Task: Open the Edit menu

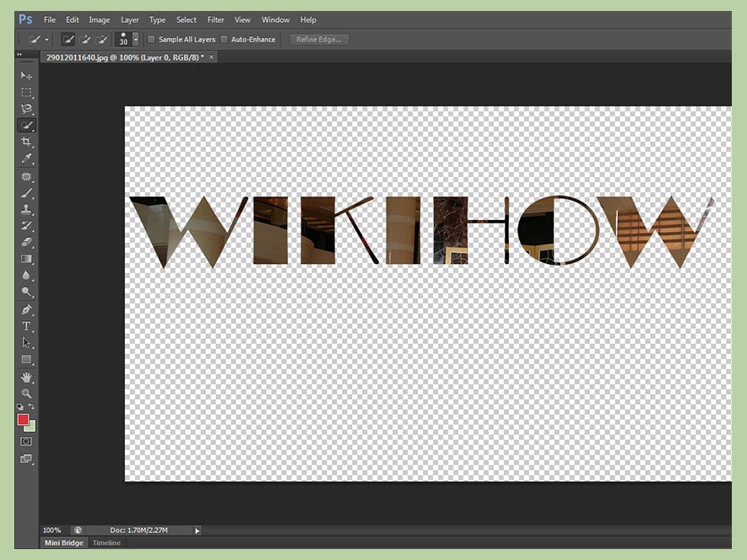Action: [73, 20]
